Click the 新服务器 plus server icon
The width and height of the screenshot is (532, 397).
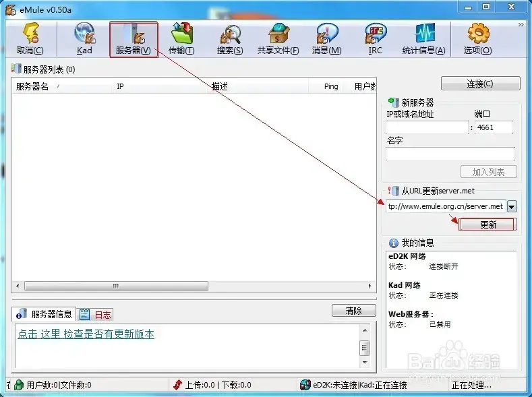click(394, 102)
